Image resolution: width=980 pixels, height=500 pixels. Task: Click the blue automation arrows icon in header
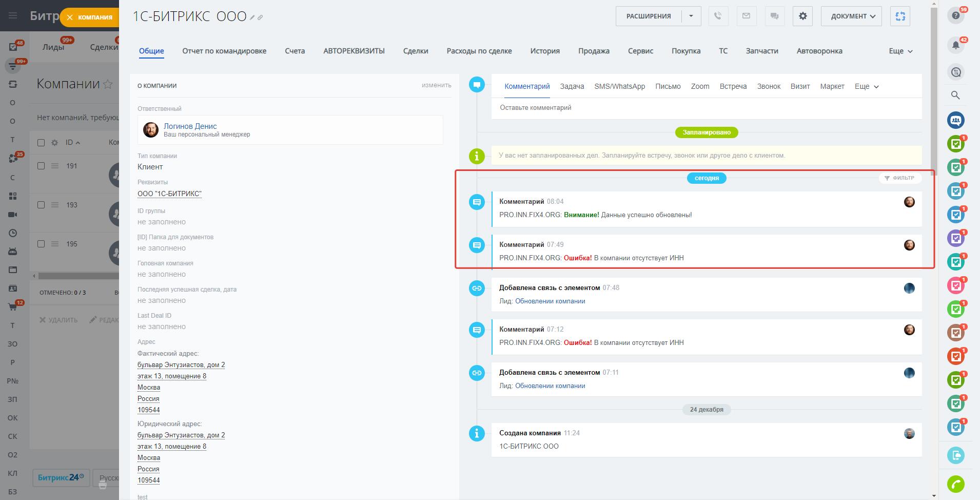(900, 16)
